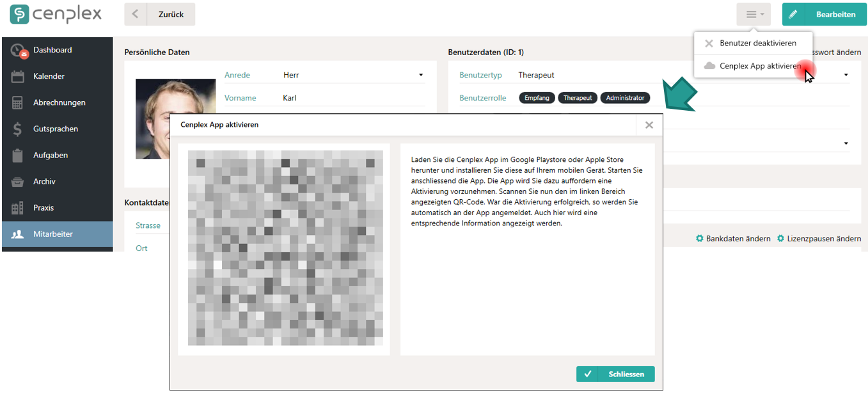868x395 pixels.
Task: Open Mitarbeiter in the sidebar
Action: pos(58,234)
